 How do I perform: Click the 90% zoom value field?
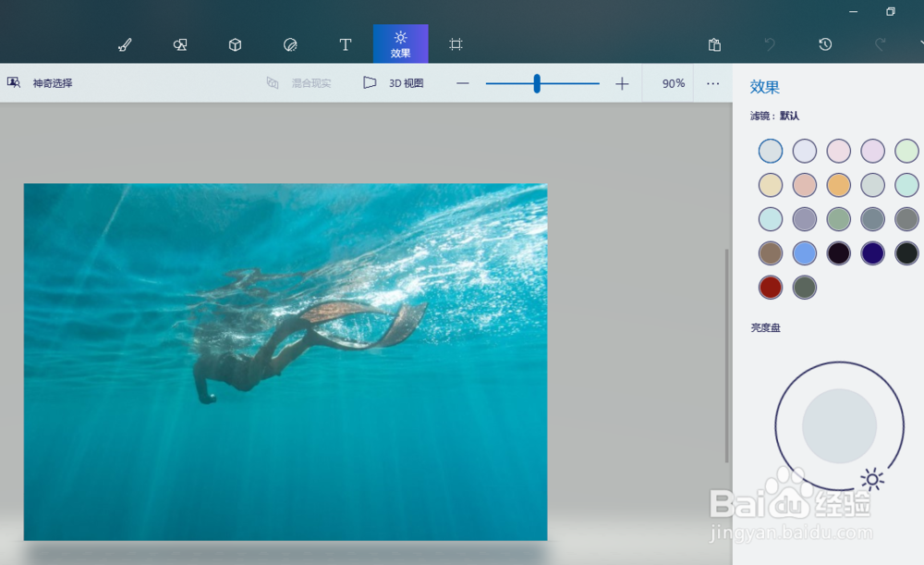click(x=673, y=83)
